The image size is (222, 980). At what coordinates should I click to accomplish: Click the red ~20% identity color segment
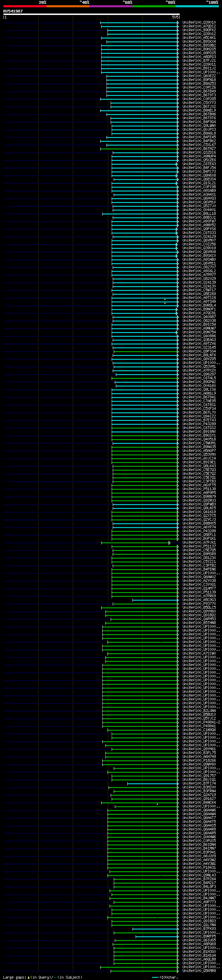(25, 6)
